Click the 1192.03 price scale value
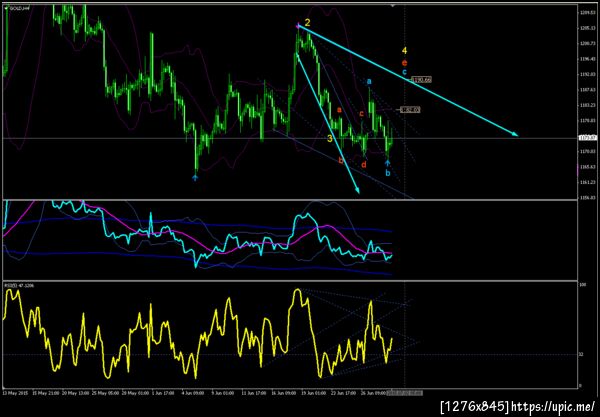 pos(587,74)
